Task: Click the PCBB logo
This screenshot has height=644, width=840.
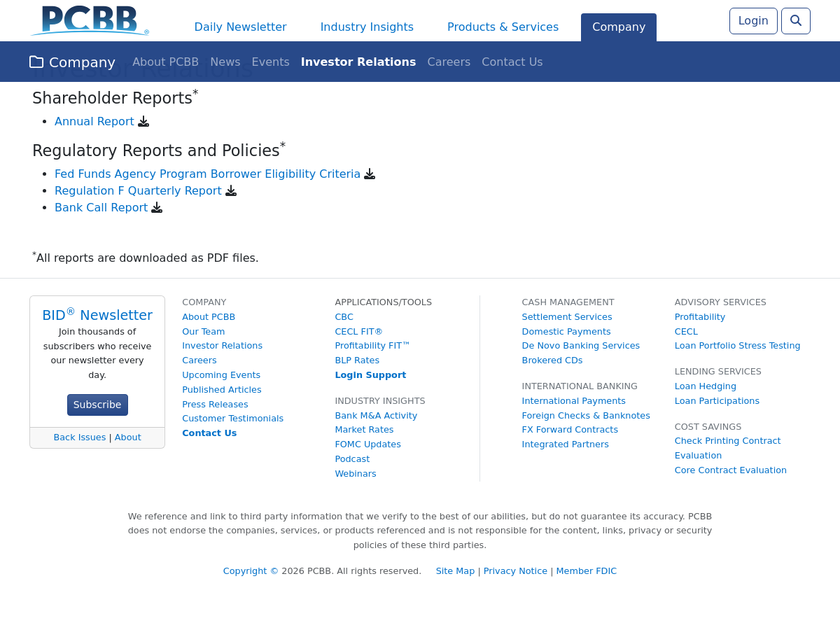Action: point(90,20)
